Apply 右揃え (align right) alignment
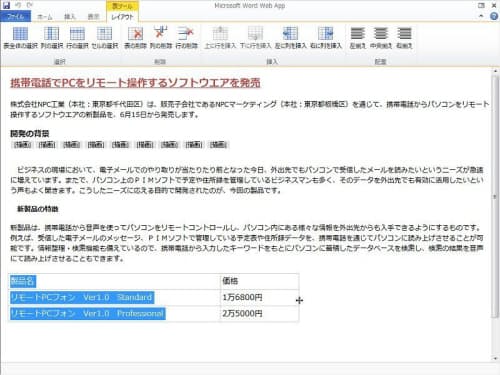Viewport: 500px width, 375px height. (404, 38)
